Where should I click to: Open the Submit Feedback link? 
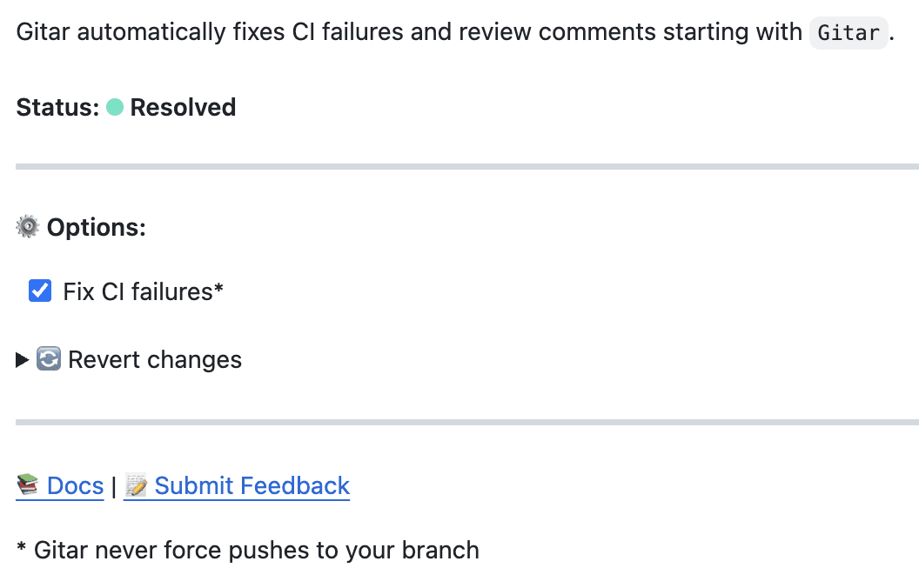pyautogui.click(x=252, y=485)
